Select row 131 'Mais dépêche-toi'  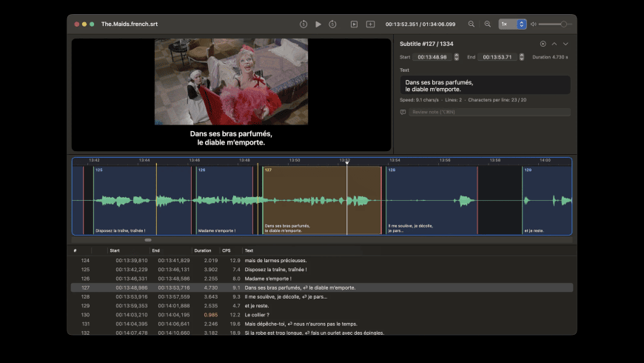coord(322,324)
